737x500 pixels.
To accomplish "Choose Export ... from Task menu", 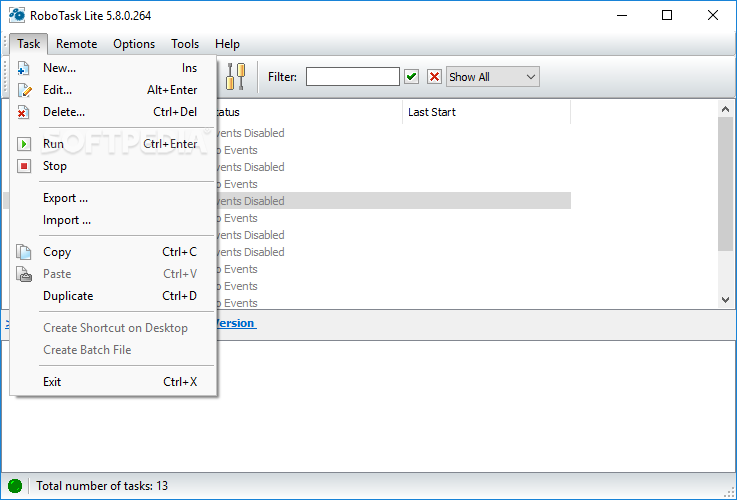I will click(113, 198).
